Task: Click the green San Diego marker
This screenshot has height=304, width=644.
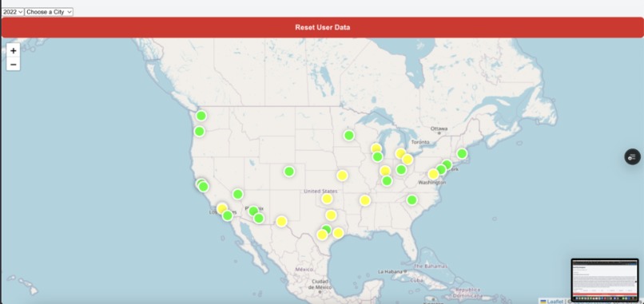Action: pos(228,215)
